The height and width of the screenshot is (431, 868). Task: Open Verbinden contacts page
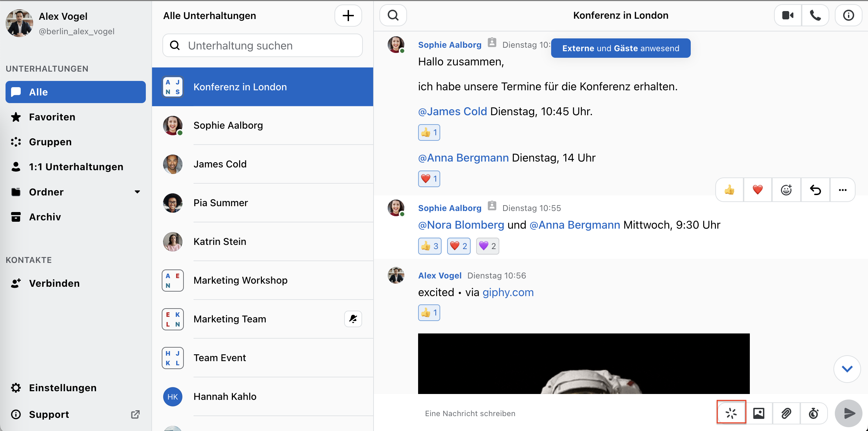coord(75,283)
